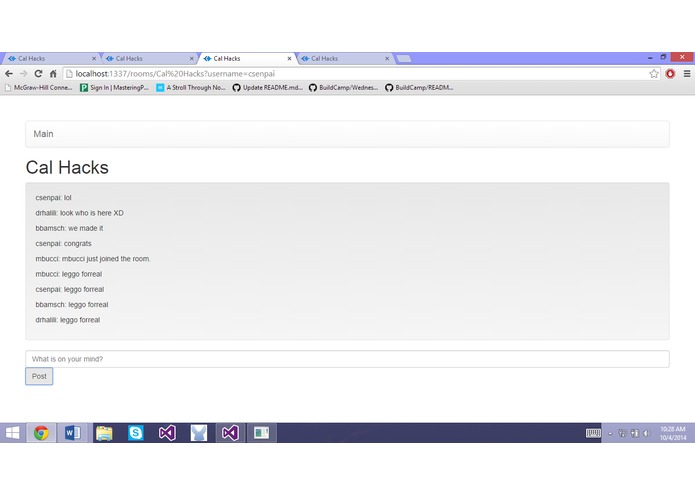Click the Post button
695x494 pixels.
click(39, 376)
